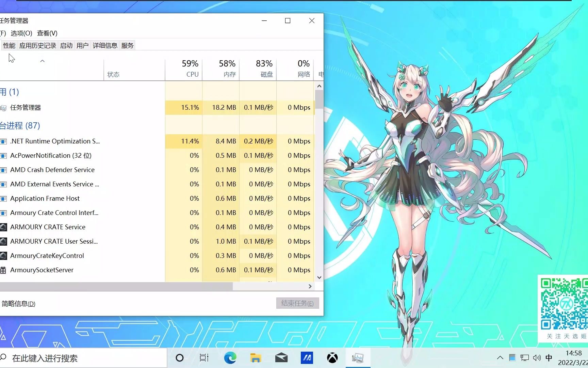Click the taskbar search box
This screenshot has width=588, height=368.
click(x=83, y=358)
